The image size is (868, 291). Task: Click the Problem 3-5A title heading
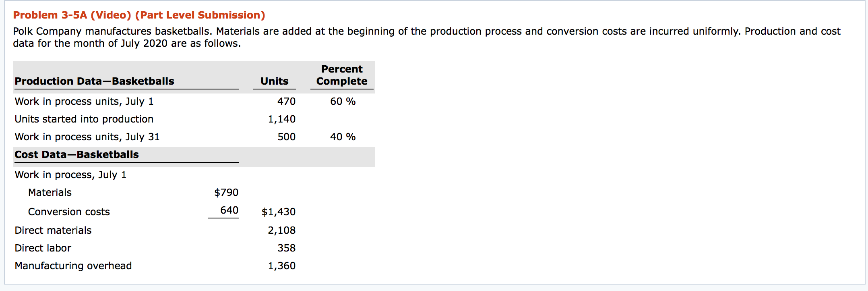pyautogui.click(x=139, y=15)
